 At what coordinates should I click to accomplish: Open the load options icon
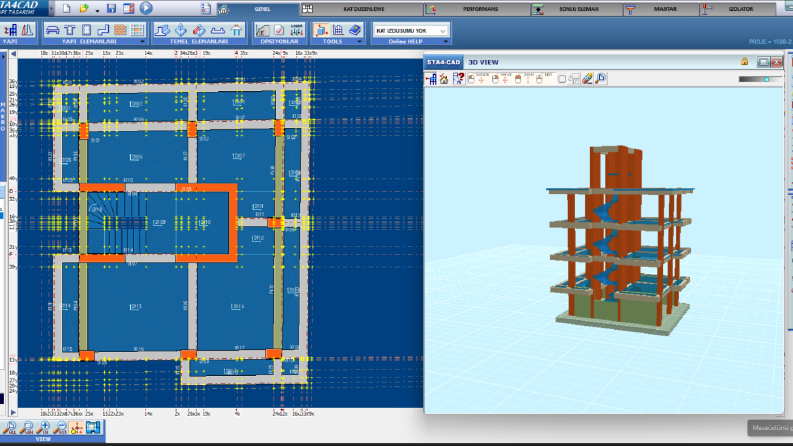[297, 30]
